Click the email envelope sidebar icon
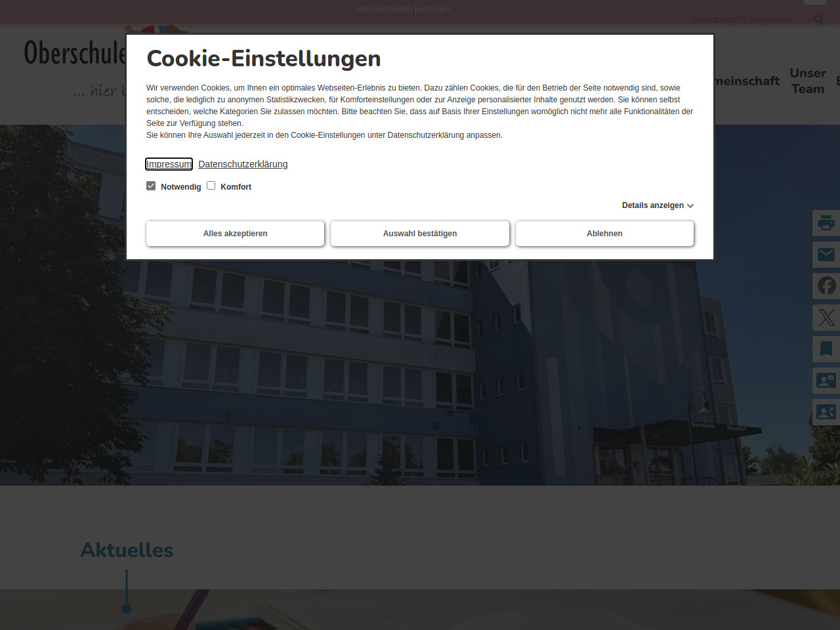The width and height of the screenshot is (840, 630). 826,255
